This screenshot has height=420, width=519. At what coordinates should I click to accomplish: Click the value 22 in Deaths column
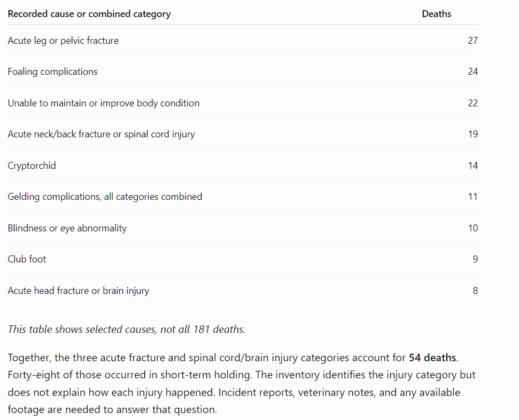472,103
